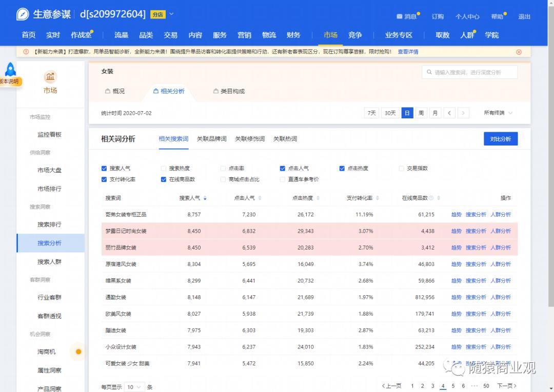The height and width of the screenshot is (392, 554).
Task: Check the 搜索热度 checkbox
Action: (x=163, y=168)
